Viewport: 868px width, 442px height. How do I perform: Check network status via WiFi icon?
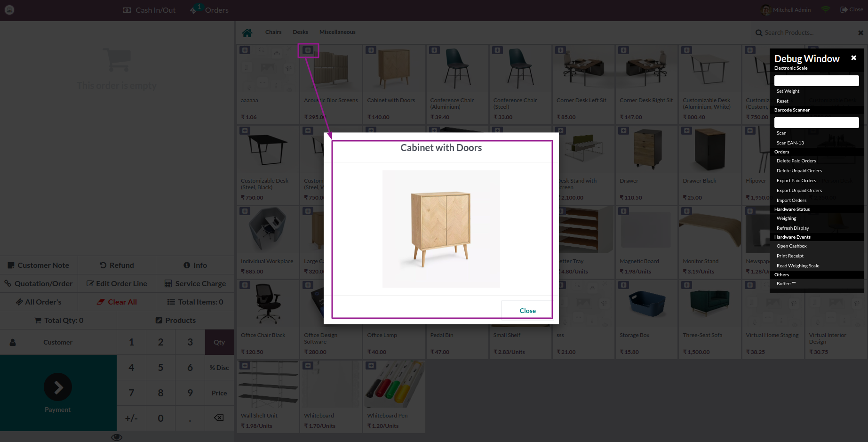coord(825,9)
